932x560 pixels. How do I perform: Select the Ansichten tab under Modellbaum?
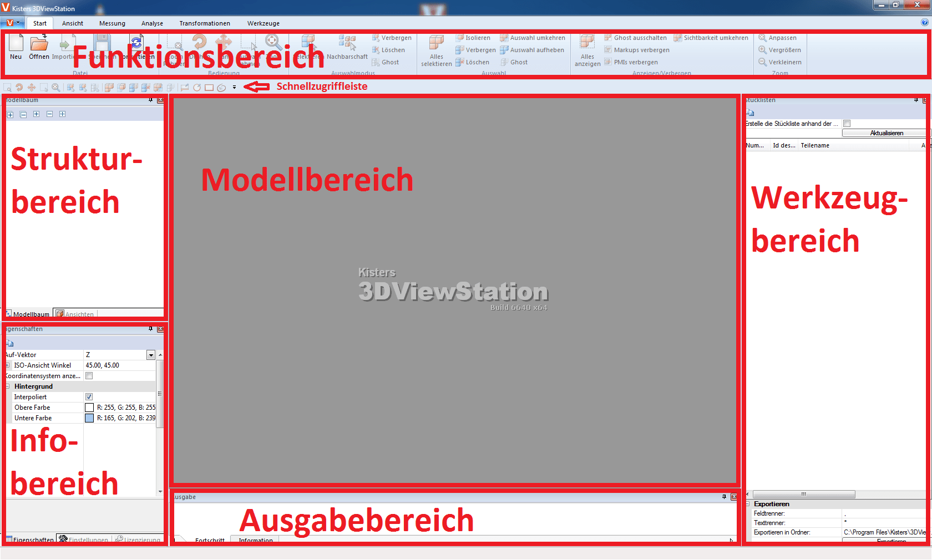(75, 314)
